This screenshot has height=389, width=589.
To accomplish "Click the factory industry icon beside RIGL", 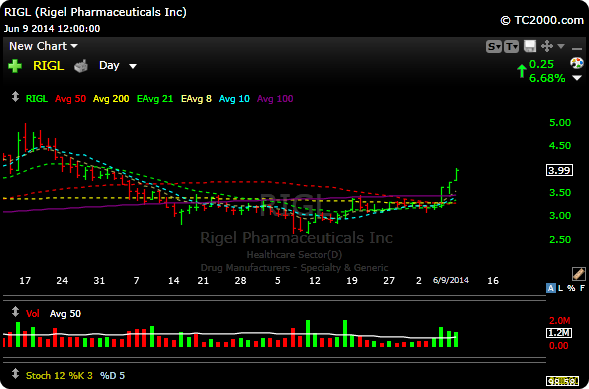I will (81, 66).
